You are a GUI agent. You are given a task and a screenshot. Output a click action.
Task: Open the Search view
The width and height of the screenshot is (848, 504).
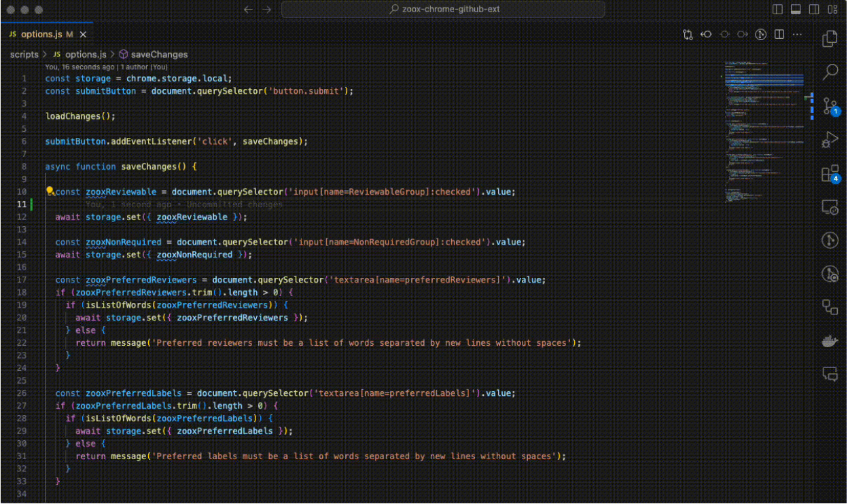(830, 72)
